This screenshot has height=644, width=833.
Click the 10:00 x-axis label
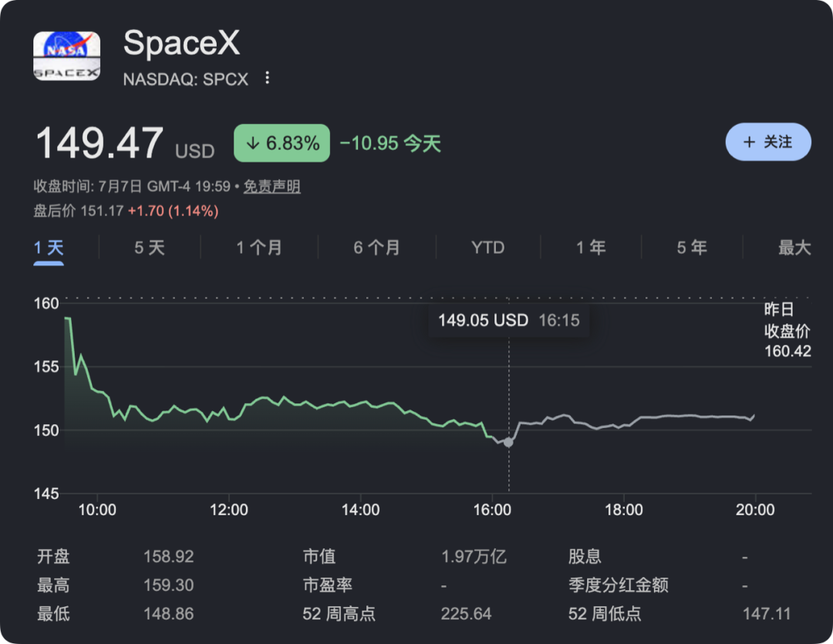[97, 510]
